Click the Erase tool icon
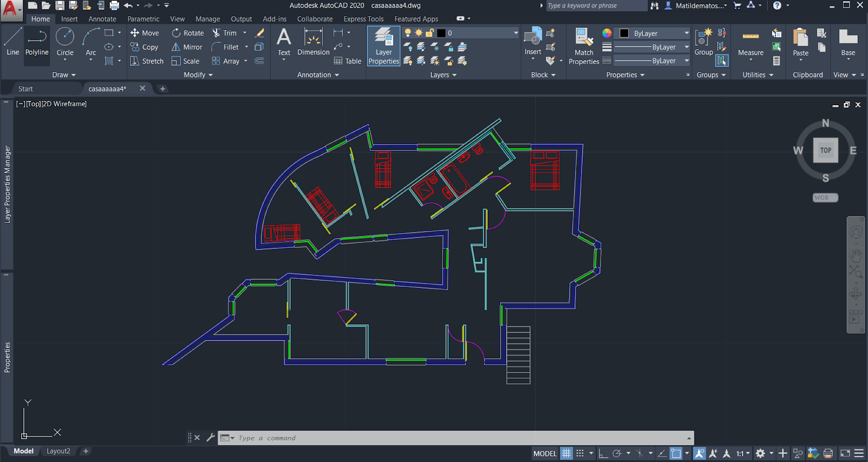The width and height of the screenshot is (868, 462). (260, 33)
